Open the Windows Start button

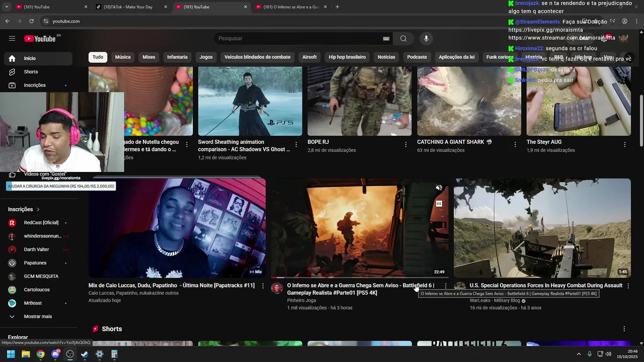click(11, 354)
